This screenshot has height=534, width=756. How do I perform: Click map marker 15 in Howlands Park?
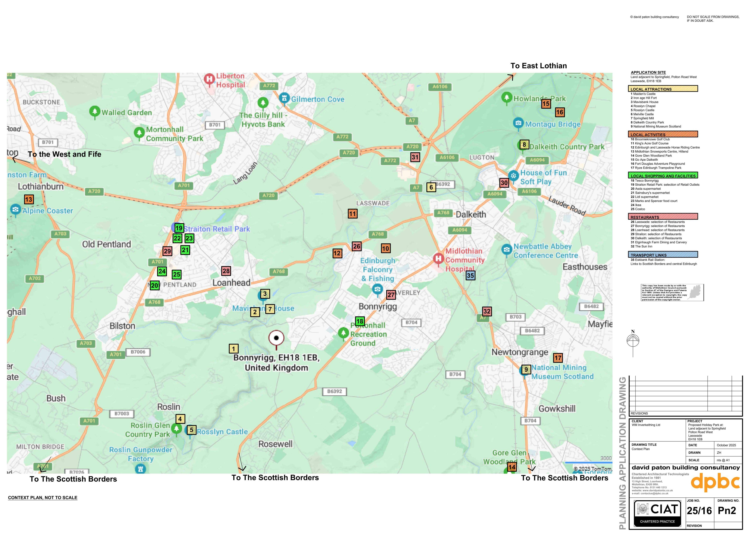(x=546, y=104)
